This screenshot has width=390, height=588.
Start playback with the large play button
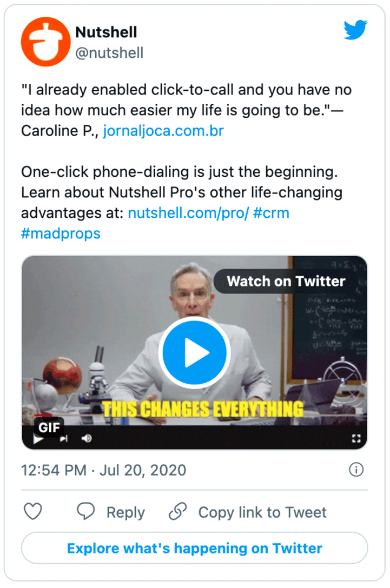tap(195, 351)
